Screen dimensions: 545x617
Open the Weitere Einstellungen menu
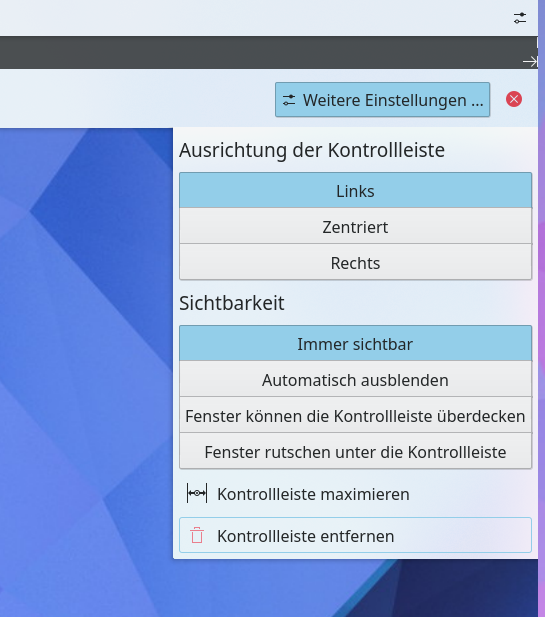pos(382,100)
